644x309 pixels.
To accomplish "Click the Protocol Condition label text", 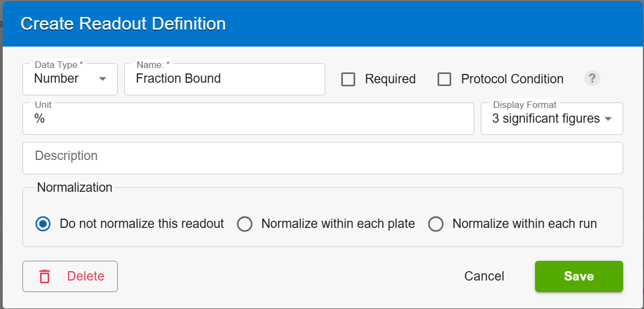I will click(x=512, y=79).
